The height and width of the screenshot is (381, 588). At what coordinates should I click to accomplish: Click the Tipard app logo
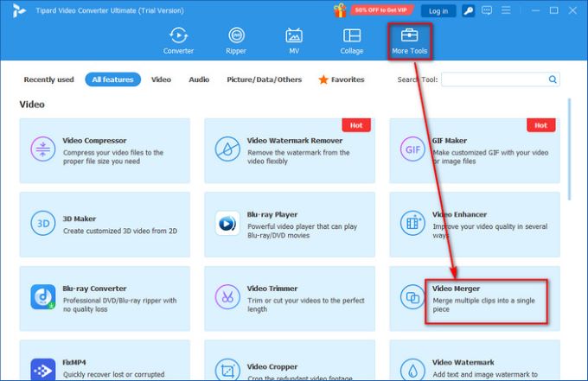[x=19, y=10]
